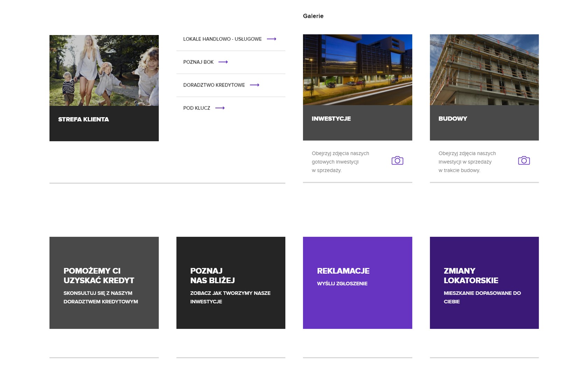Click the camera icon under Budowy

524,161
